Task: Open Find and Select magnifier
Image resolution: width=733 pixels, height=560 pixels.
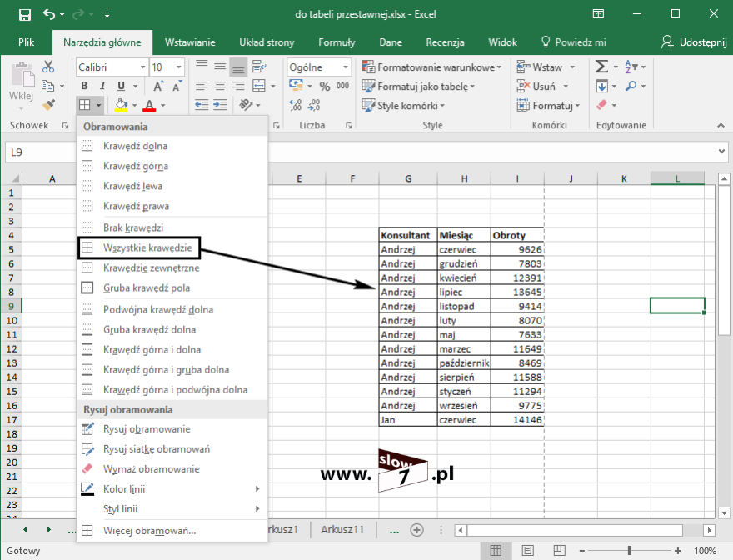Action: pos(631,86)
